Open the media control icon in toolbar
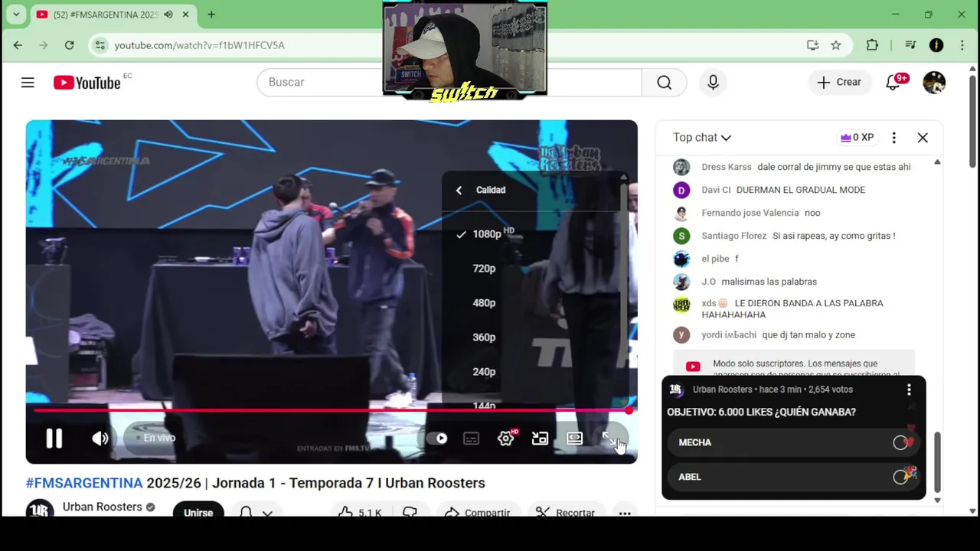Image resolution: width=980 pixels, height=551 pixels. pyautogui.click(x=910, y=45)
